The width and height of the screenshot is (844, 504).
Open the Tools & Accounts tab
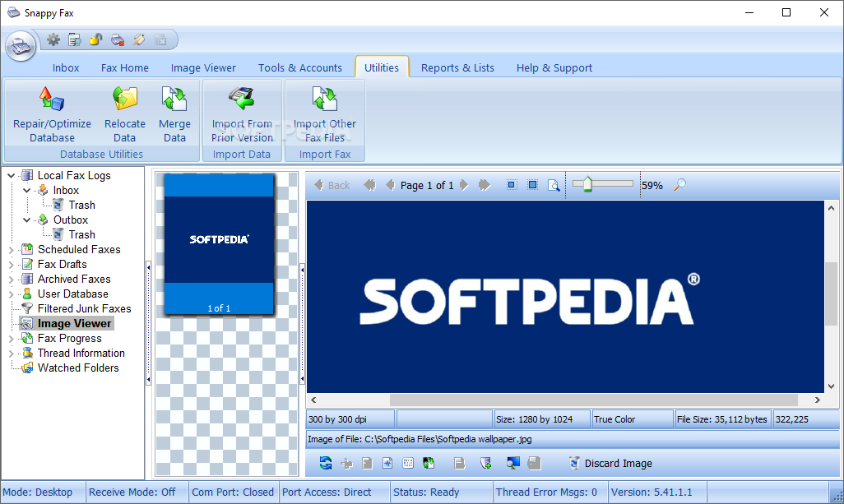[299, 67]
